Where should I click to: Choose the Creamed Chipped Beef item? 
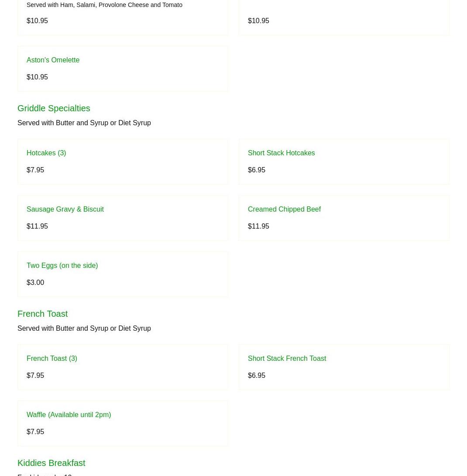[284, 209]
